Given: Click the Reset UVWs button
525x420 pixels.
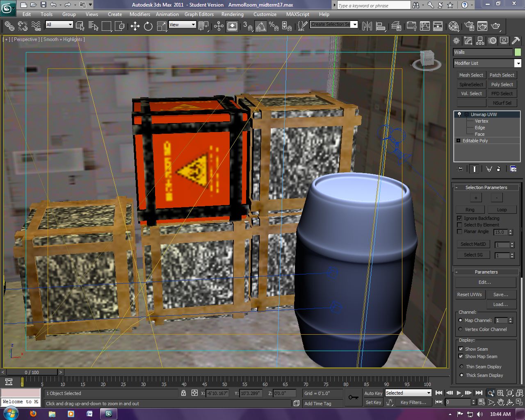Looking at the screenshot, I should pos(470,294).
